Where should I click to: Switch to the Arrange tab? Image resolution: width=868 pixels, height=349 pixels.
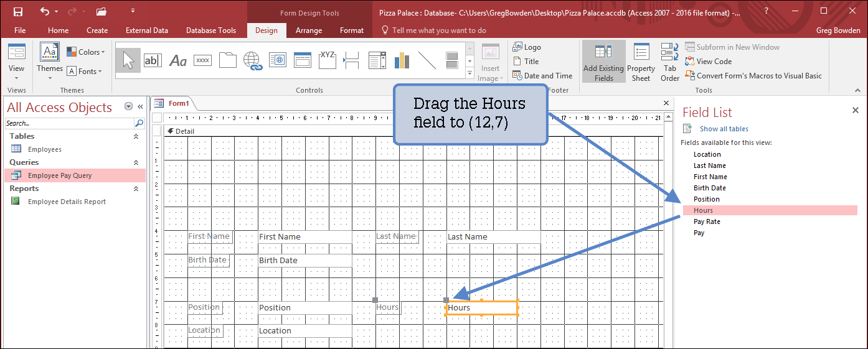click(x=309, y=30)
